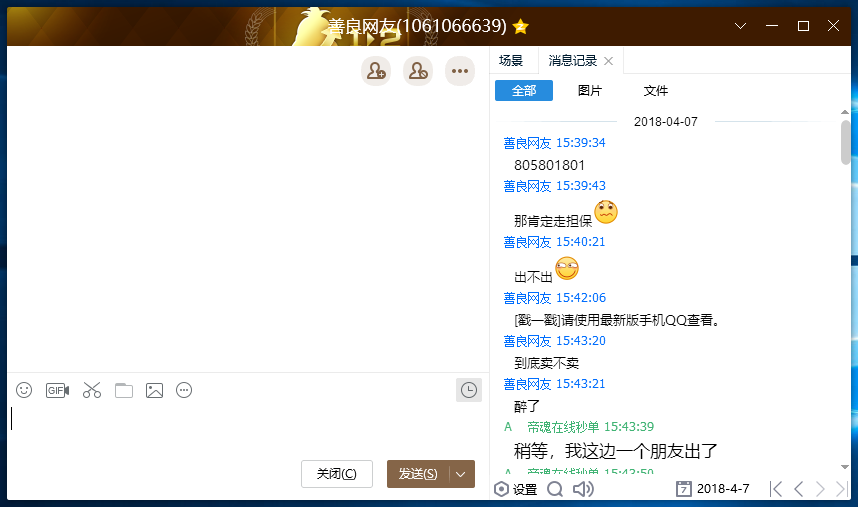Image resolution: width=858 pixels, height=507 pixels.
Task: Select the scissors screenshot tool
Action: [x=92, y=390]
